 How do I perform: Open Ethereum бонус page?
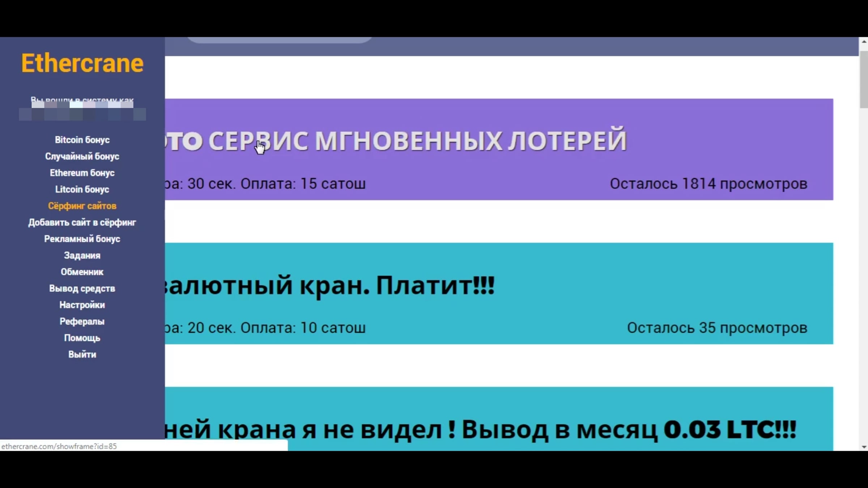(82, 173)
